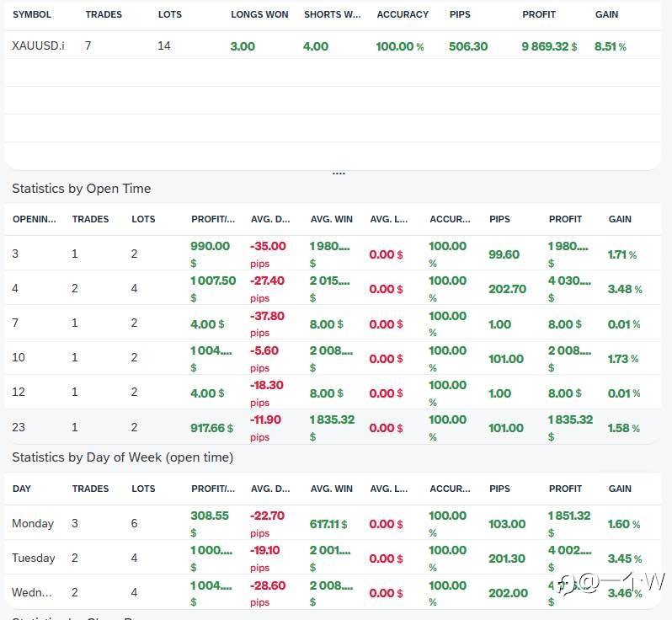This screenshot has width=672, height=620.
Task: Select the Tuesday row
Action: click(x=333, y=559)
